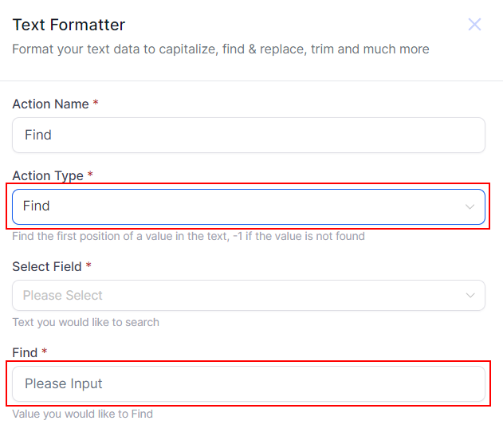The height and width of the screenshot is (448, 503).
Task: Click the find first position help text
Action: [188, 236]
